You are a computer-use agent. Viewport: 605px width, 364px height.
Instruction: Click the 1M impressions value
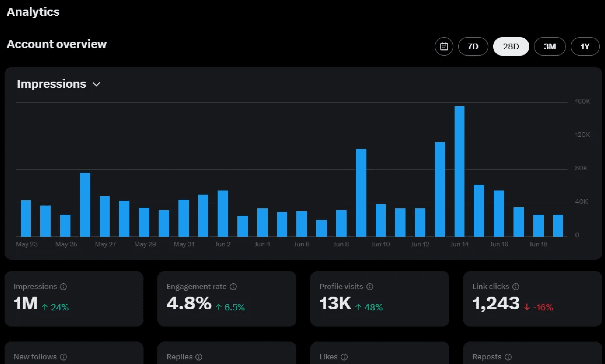[x=25, y=303]
